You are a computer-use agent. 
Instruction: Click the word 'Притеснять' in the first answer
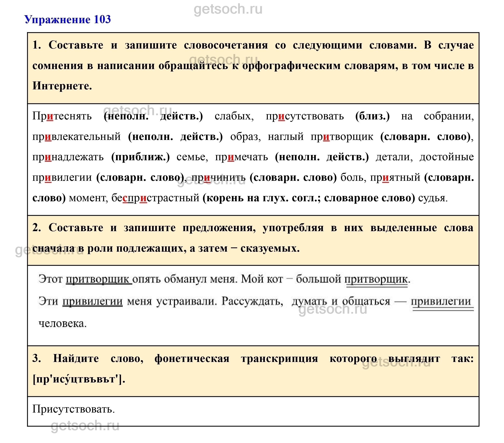(x=62, y=116)
